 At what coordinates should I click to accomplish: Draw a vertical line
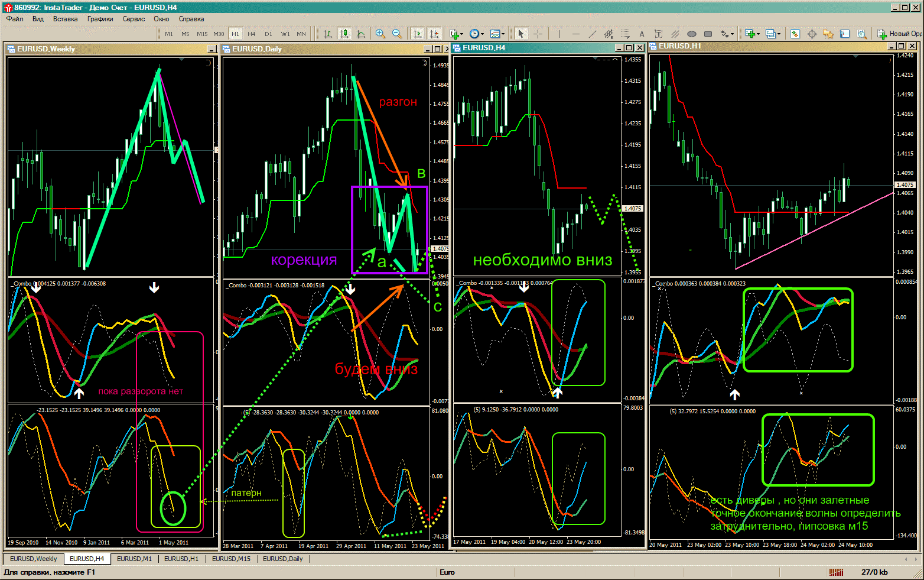tap(559, 34)
